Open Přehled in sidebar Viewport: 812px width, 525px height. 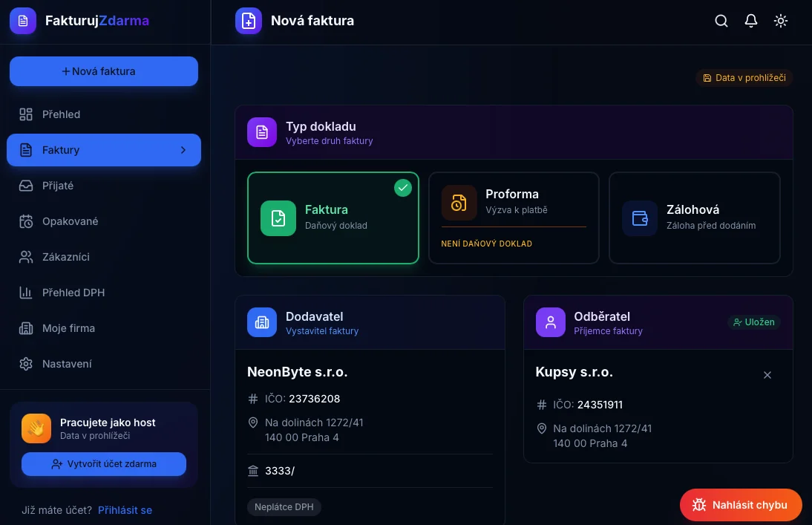pyautogui.click(x=61, y=114)
